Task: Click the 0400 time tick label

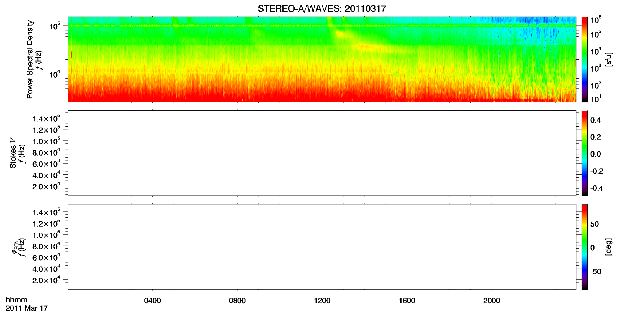Action: (152, 301)
